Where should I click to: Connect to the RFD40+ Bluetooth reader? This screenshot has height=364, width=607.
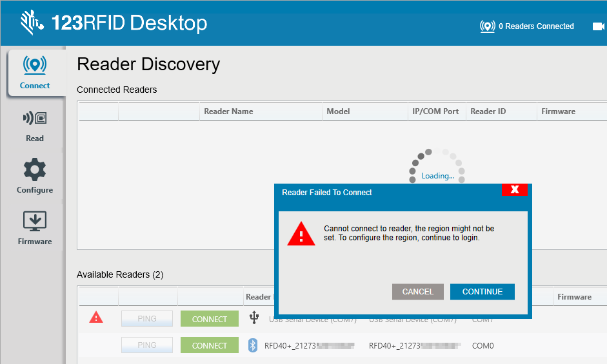[210, 345]
